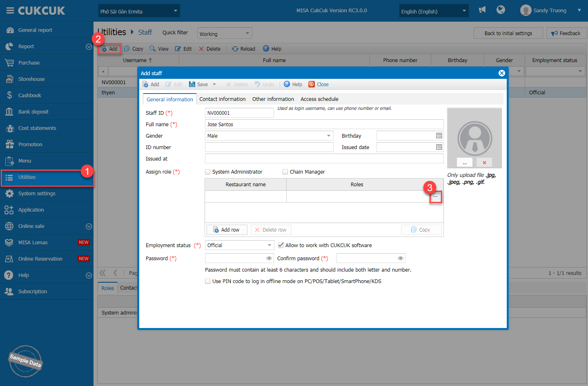Click View in staff list toolbar
The width and height of the screenshot is (588, 386).
click(159, 49)
